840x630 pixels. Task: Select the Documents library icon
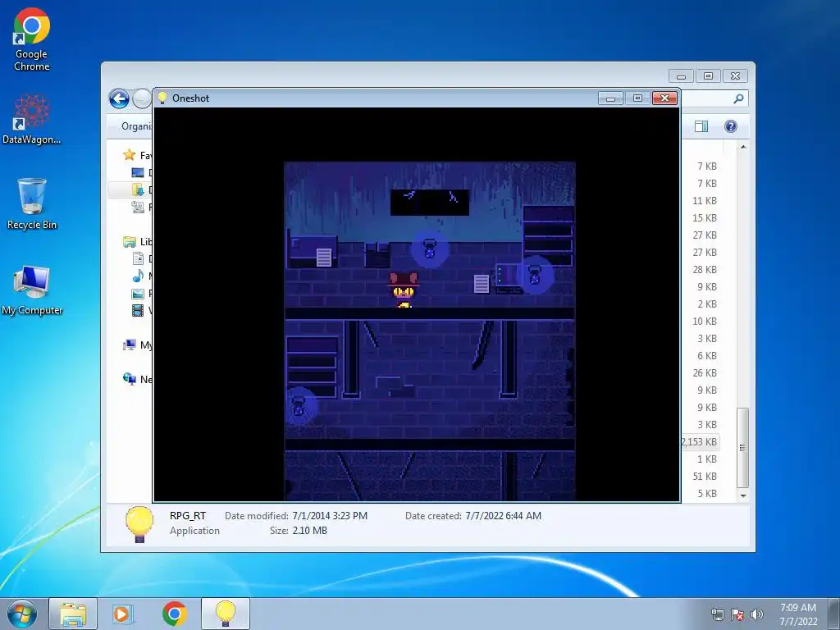click(x=138, y=258)
